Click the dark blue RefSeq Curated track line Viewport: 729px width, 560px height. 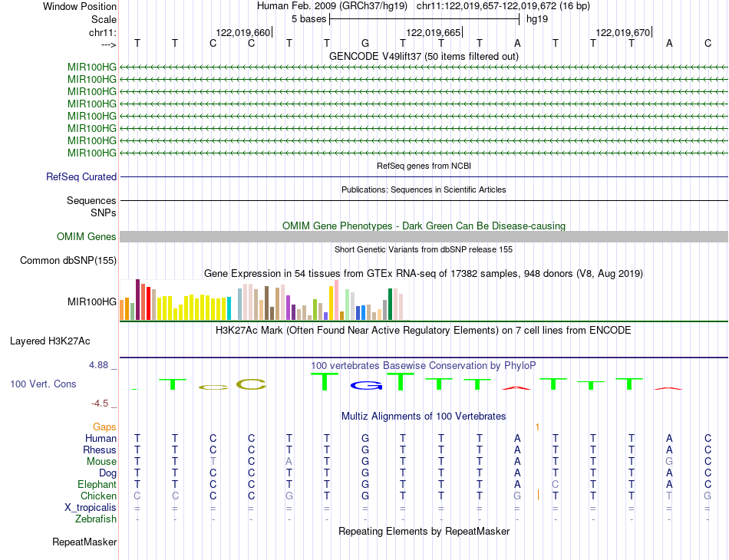[x=424, y=176]
